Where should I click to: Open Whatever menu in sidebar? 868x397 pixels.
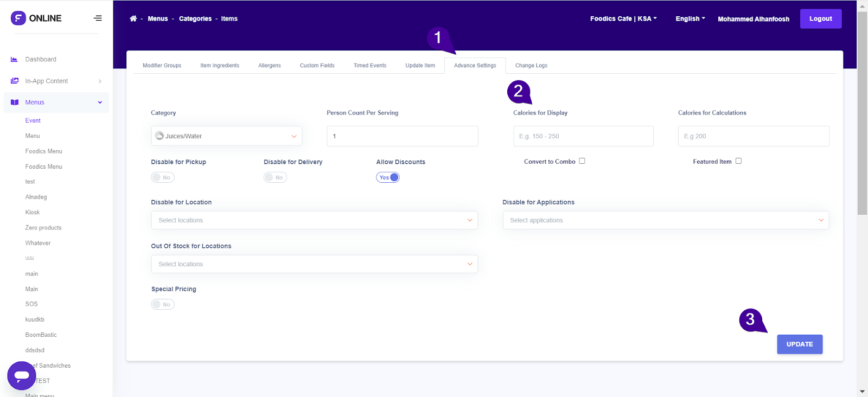(x=38, y=243)
